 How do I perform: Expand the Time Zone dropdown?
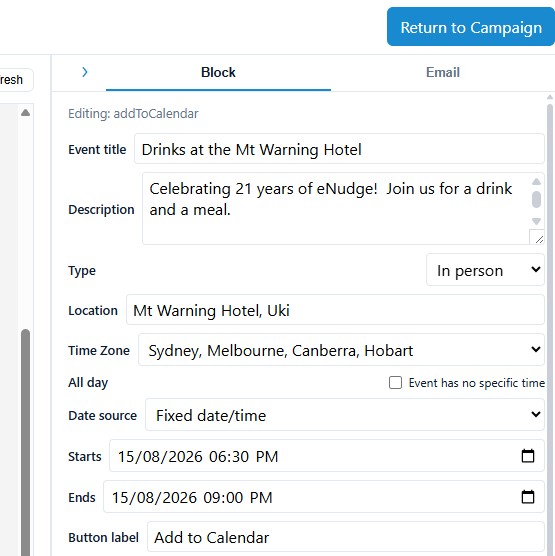341,350
